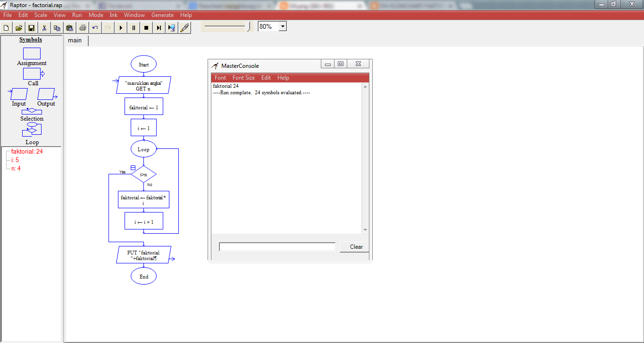Viewport: 644px width, 343px height.
Task: Select variable n: 4 in watch
Action: [x=16, y=169]
